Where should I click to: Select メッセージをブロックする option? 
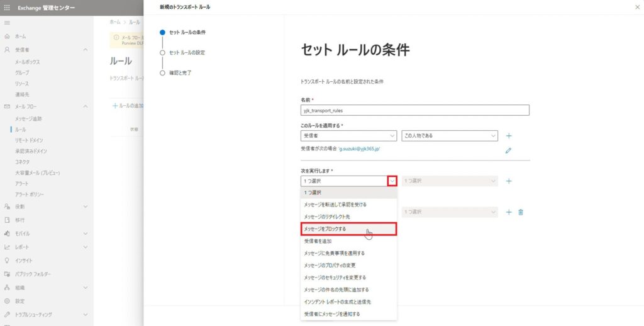pyautogui.click(x=348, y=229)
